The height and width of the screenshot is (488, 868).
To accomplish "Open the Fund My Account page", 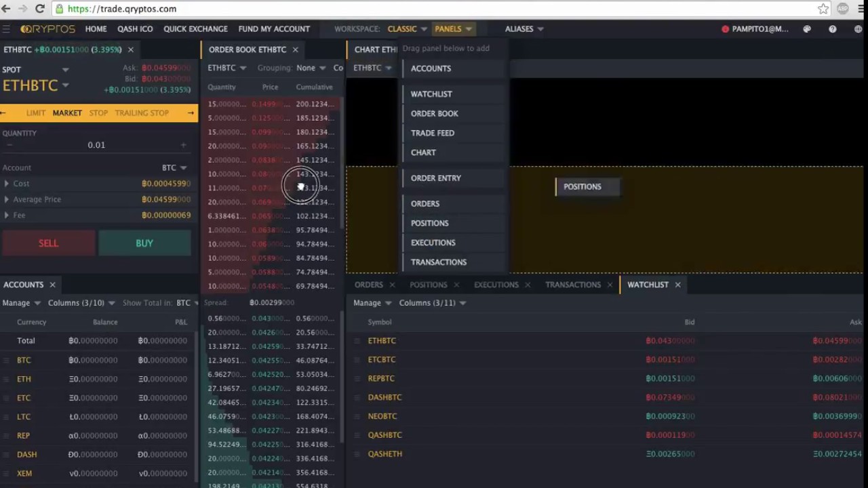I will pos(274,29).
